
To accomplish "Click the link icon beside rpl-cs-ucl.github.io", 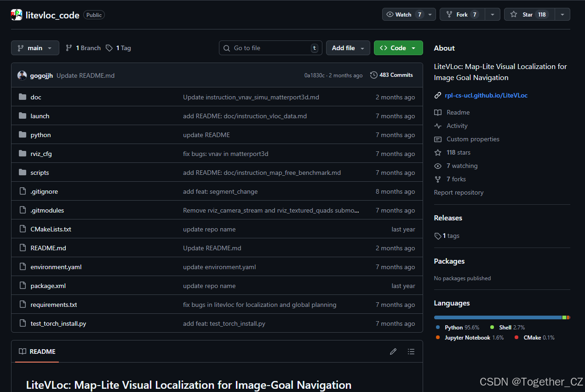I will (x=438, y=95).
